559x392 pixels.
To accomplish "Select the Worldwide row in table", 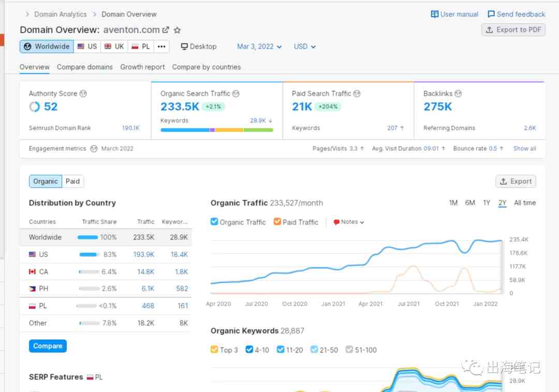I will [x=106, y=237].
